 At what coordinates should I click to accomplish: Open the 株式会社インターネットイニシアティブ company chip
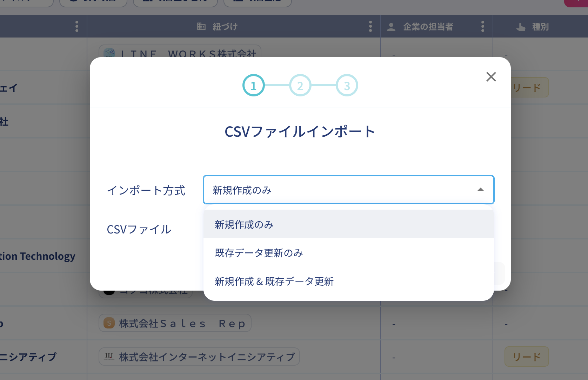[199, 357]
